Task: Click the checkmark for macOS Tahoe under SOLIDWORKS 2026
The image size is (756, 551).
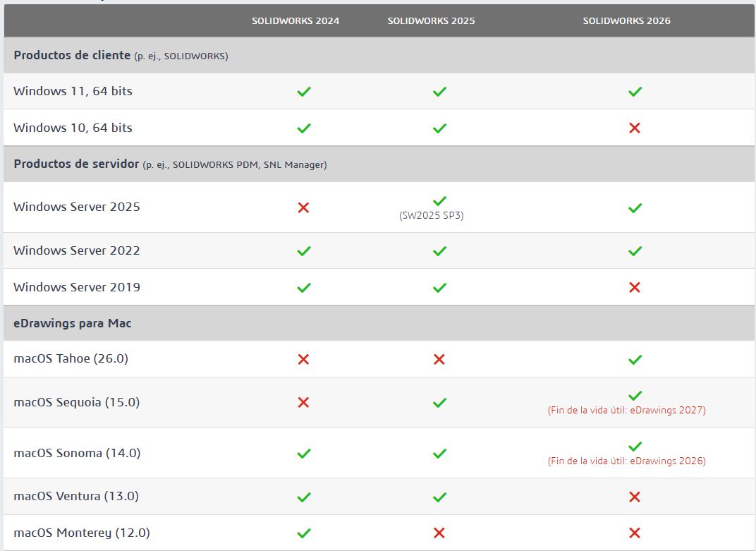Action: click(635, 359)
